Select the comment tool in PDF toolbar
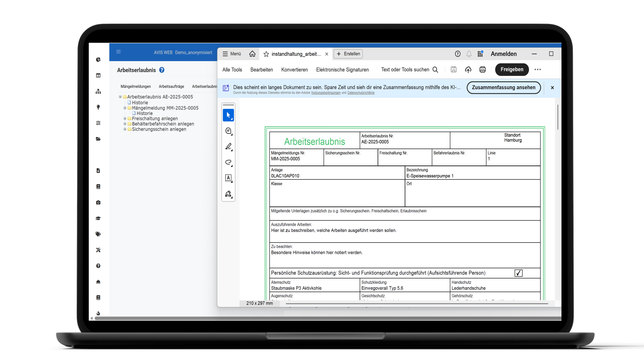 click(x=228, y=131)
